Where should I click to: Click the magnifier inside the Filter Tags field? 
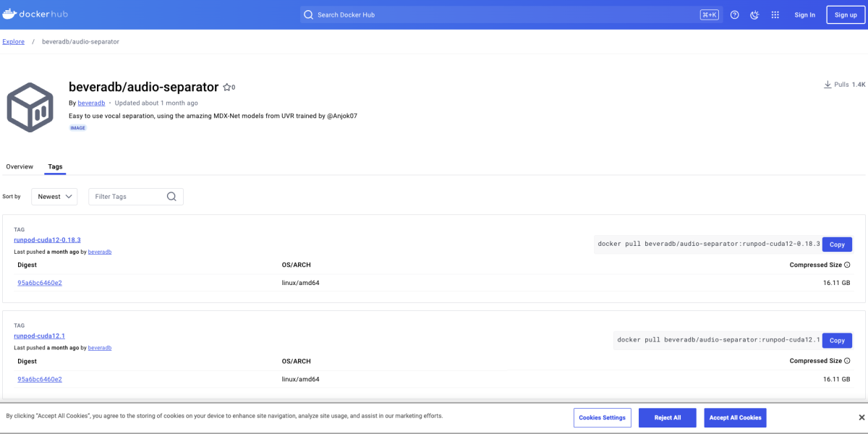pyautogui.click(x=171, y=196)
